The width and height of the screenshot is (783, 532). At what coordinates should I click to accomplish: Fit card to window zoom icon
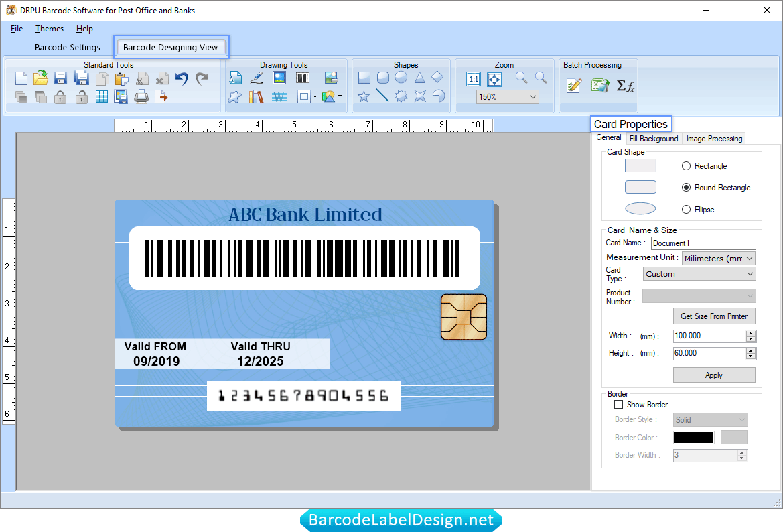tap(494, 79)
